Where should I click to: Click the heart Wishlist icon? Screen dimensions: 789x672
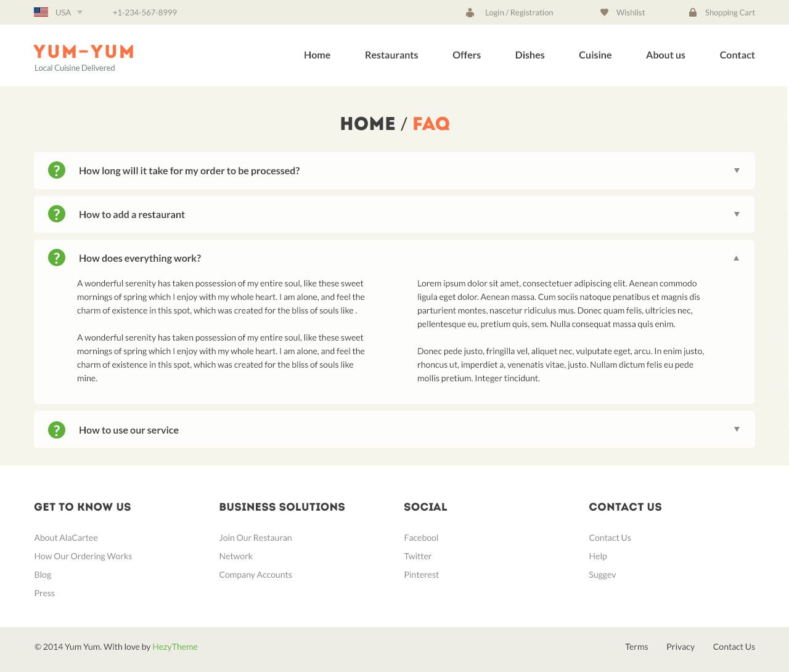click(605, 12)
